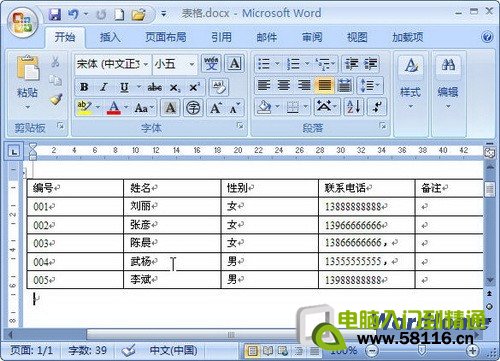Open line spacing dropdown
Image resolution: width=500 pixels, height=361 pixels.
(x=370, y=85)
